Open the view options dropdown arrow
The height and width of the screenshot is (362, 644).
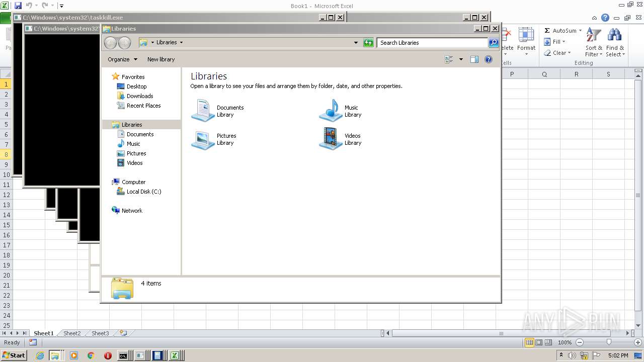[x=461, y=59]
